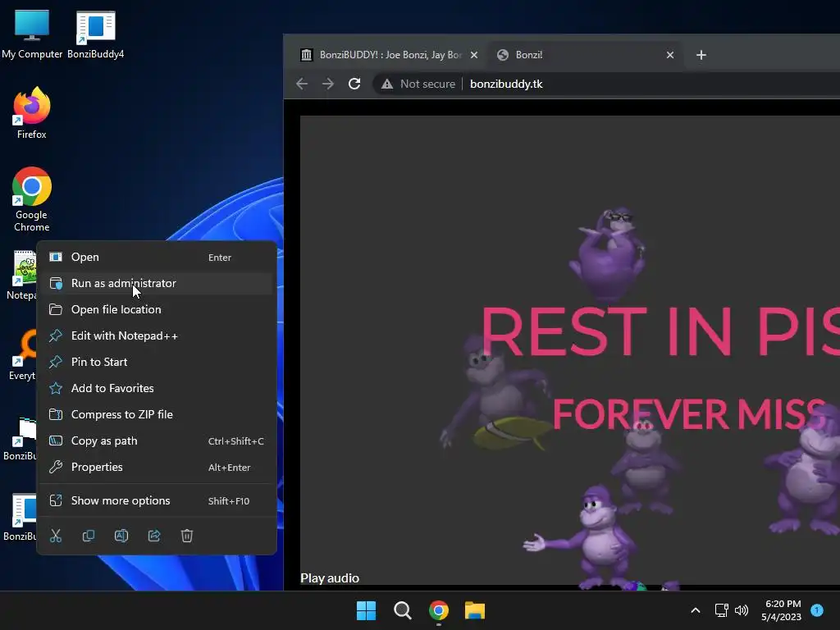Open File Explorer from taskbar
The width and height of the screenshot is (840, 630).
point(475,610)
